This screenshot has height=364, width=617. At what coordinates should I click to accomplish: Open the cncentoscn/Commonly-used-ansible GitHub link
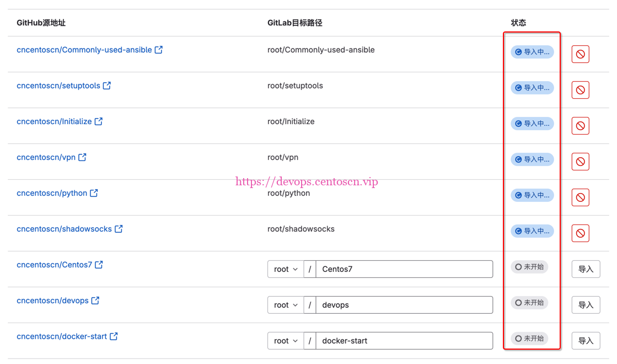click(x=84, y=50)
